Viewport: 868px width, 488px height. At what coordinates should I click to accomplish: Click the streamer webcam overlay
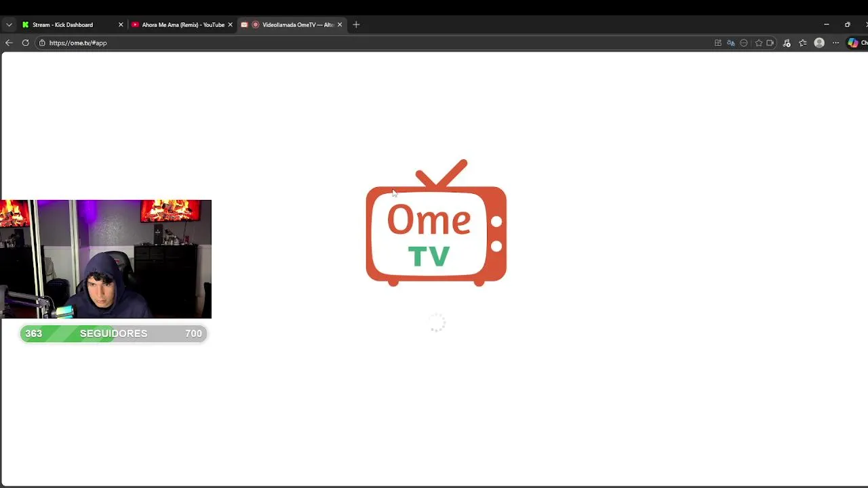coord(106,259)
